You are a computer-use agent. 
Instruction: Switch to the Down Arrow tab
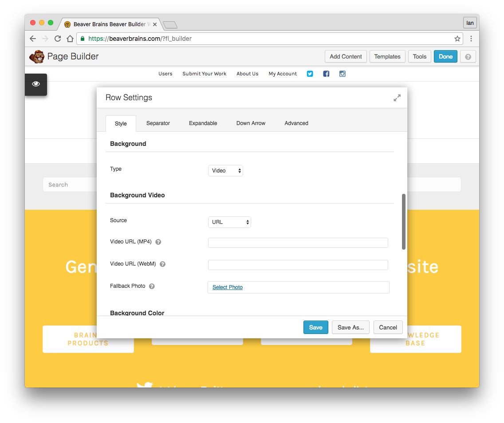pyautogui.click(x=251, y=123)
